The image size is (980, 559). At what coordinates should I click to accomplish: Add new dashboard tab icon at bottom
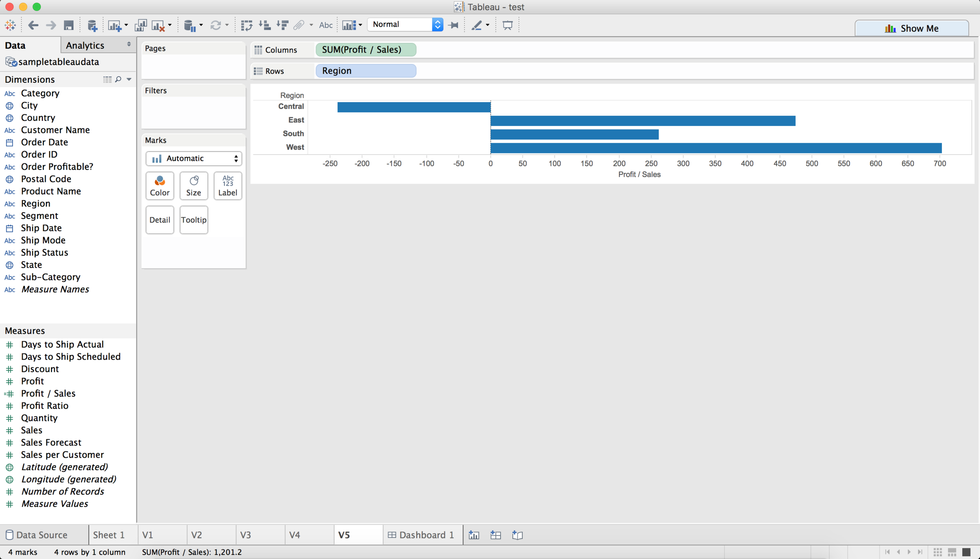click(495, 535)
